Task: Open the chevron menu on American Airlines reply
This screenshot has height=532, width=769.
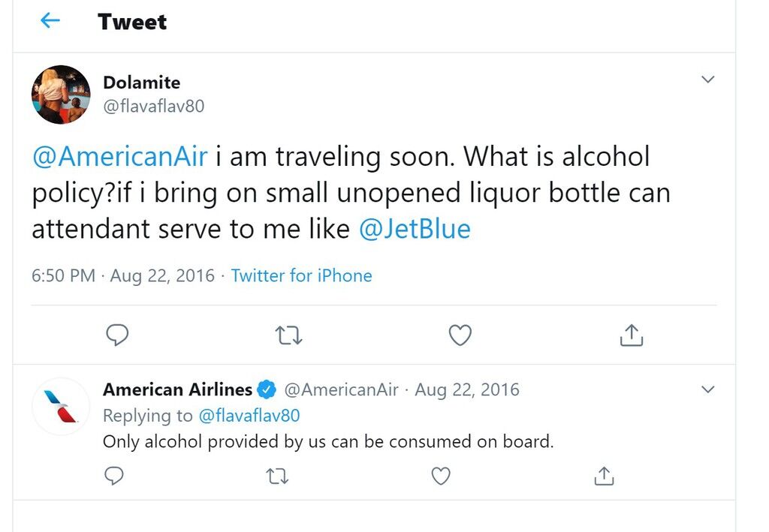Action: (x=707, y=389)
